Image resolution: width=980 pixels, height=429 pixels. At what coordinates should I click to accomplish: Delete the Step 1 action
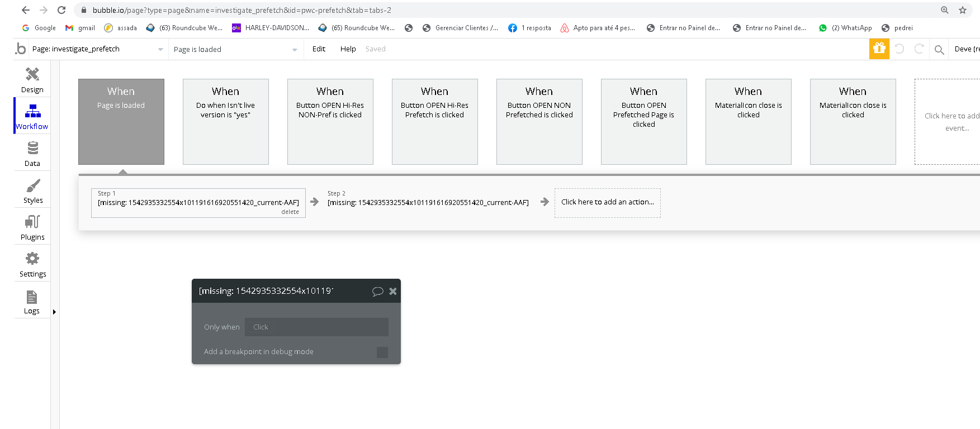[290, 212]
